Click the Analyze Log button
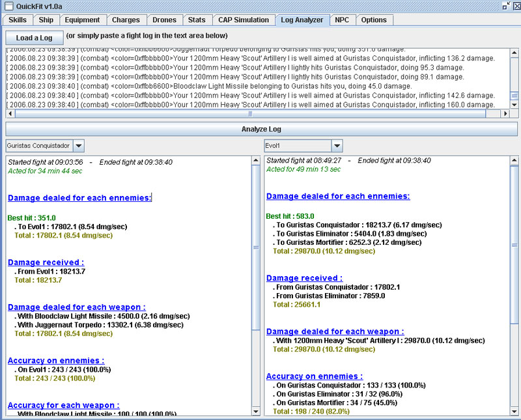 click(x=260, y=129)
